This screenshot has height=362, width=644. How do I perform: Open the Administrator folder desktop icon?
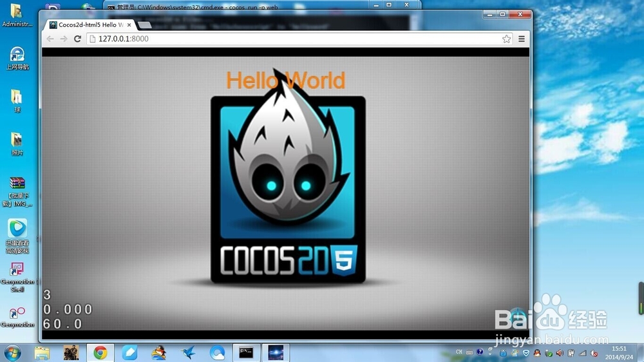pos(17,15)
